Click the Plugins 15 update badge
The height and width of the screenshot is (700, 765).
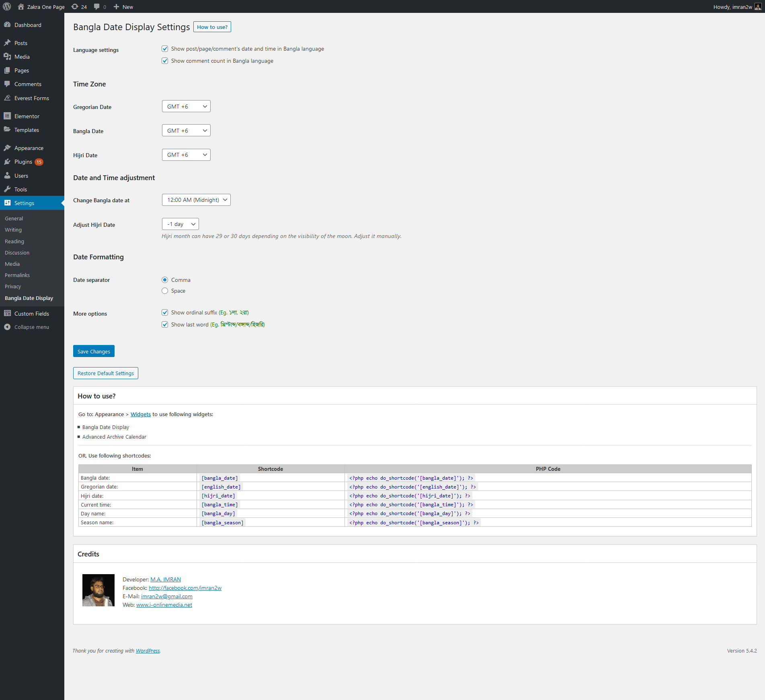pos(39,162)
